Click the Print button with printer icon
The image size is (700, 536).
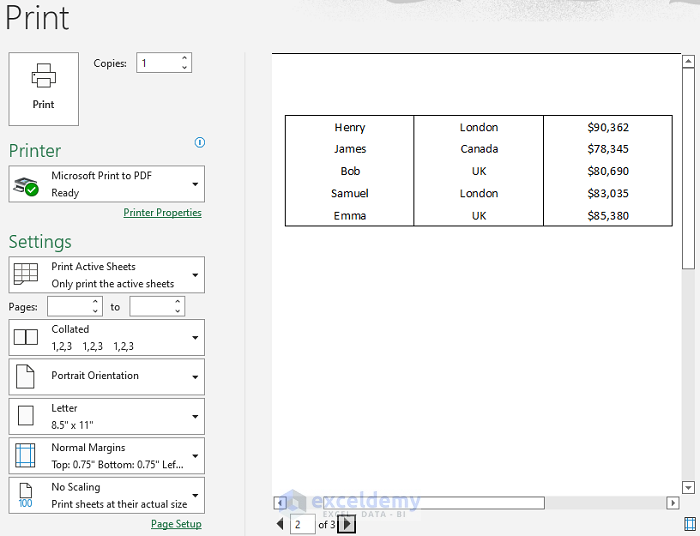[x=43, y=89]
